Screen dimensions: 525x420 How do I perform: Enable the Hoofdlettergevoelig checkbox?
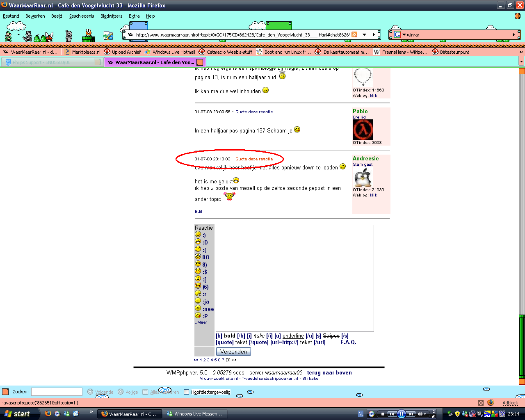[186, 392]
